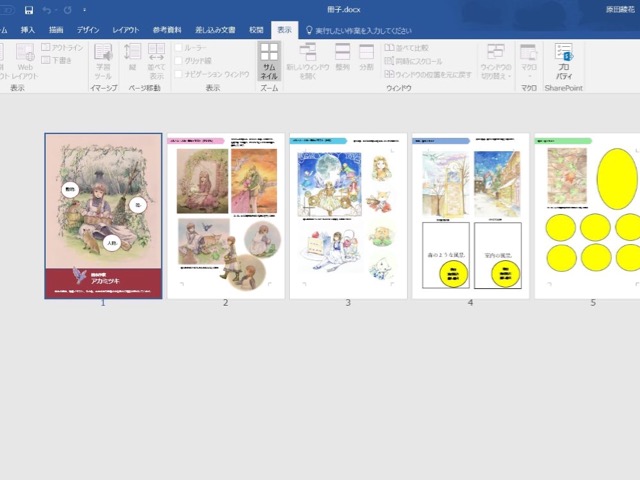The height and width of the screenshot is (480, 640).
Task: Toggle the サムネイル zoom button
Action: 269,61
